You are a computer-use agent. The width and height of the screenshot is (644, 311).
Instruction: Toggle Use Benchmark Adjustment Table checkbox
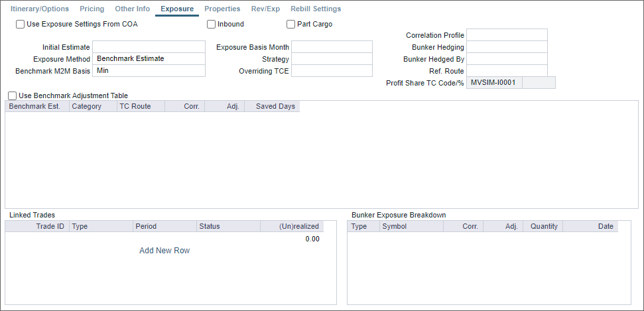coord(13,95)
